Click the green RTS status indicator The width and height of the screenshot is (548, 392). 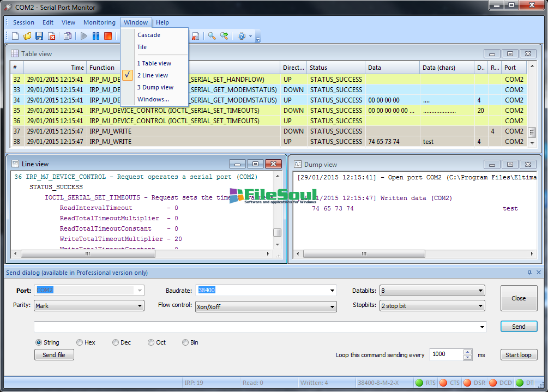pos(419,383)
